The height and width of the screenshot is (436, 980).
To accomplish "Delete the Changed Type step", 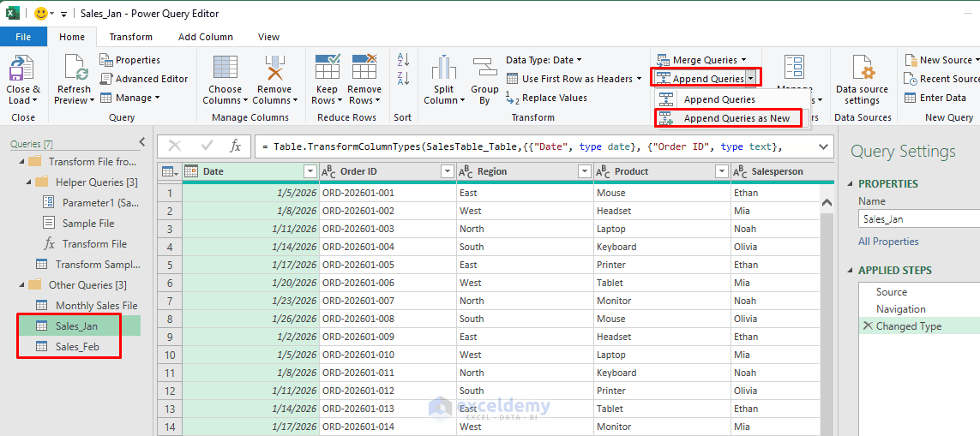I will point(868,326).
